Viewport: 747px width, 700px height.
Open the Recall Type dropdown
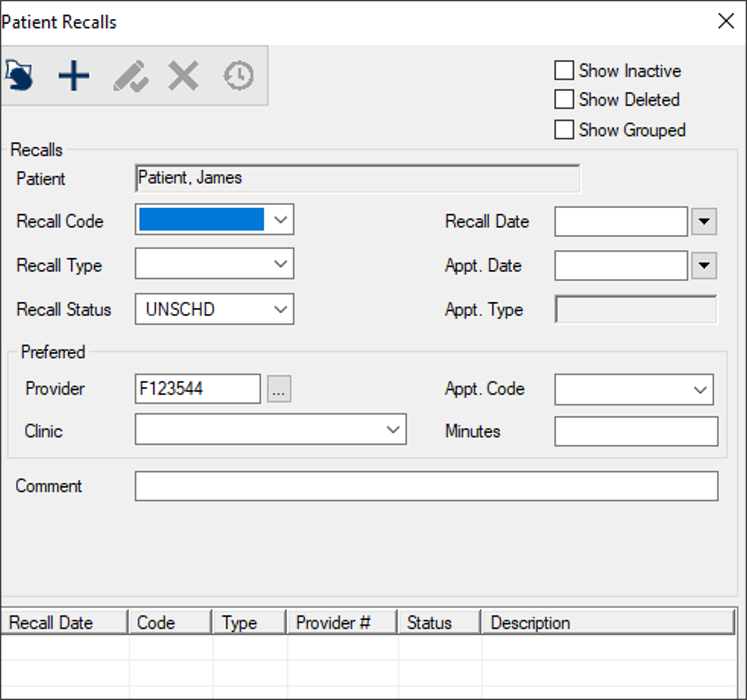point(280,265)
